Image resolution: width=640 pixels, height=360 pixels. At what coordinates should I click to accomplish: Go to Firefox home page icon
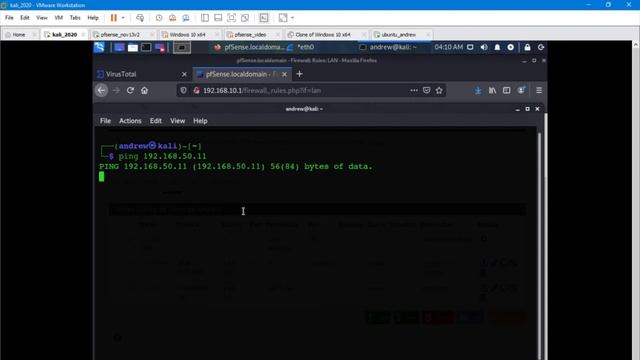144,90
